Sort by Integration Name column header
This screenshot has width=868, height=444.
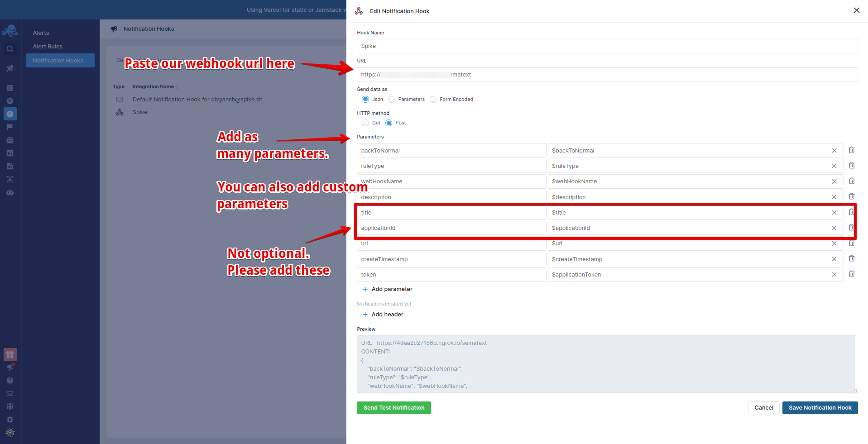click(153, 86)
